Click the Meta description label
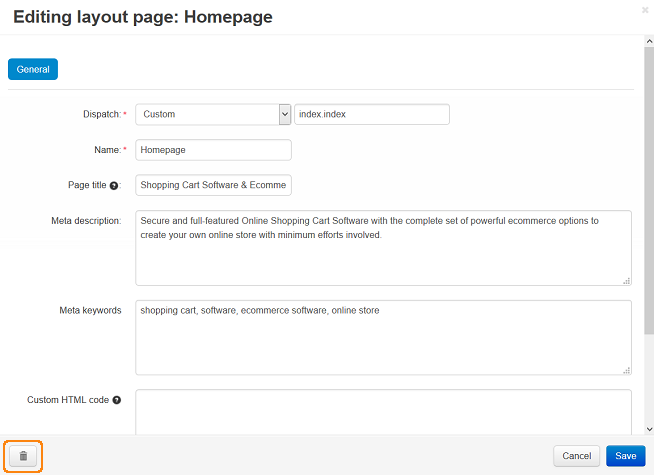Viewport: 654px width, 475px height. [x=86, y=221]
